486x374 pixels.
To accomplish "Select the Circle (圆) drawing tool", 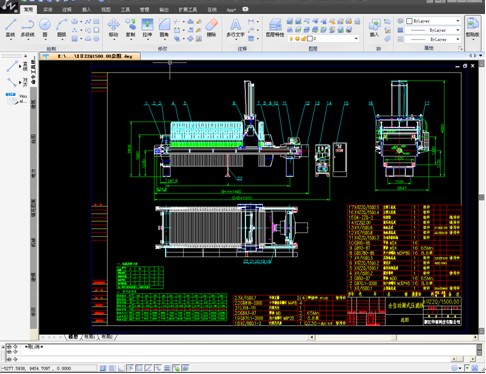I will click(45, 28).
